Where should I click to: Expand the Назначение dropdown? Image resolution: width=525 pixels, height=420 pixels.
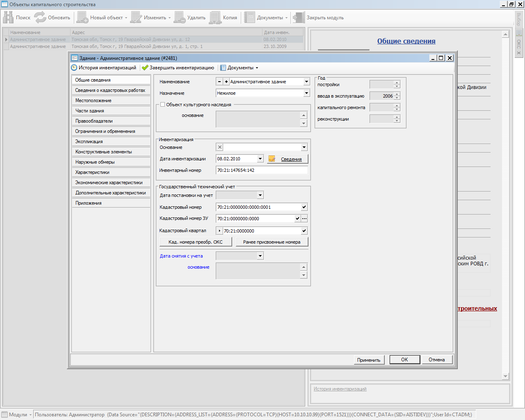pos(306,93)
